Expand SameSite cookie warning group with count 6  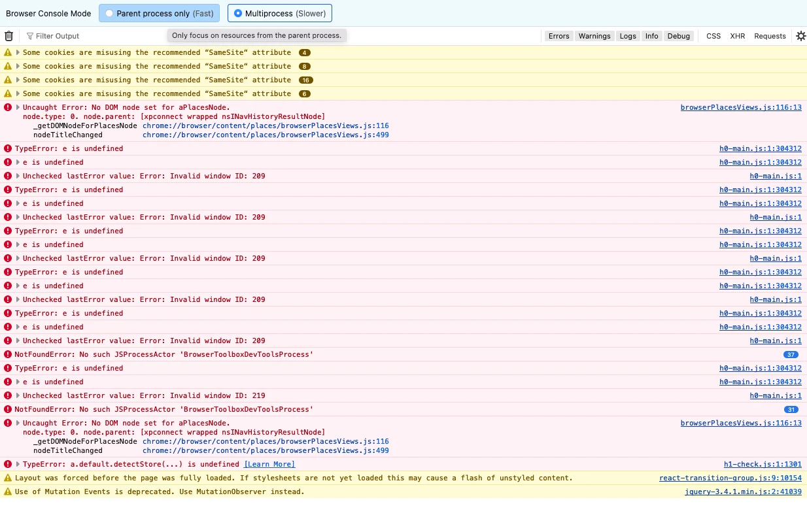click(x=18, y=93)
